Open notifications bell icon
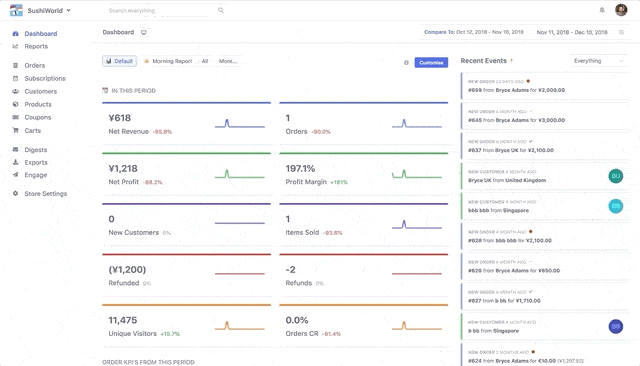The image size is (640, 366). tap(602, 10)
